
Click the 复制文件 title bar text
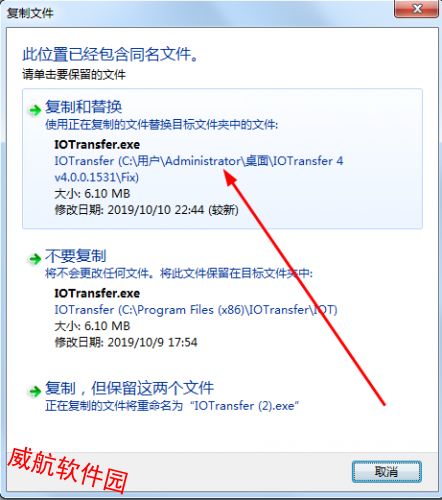30,13
